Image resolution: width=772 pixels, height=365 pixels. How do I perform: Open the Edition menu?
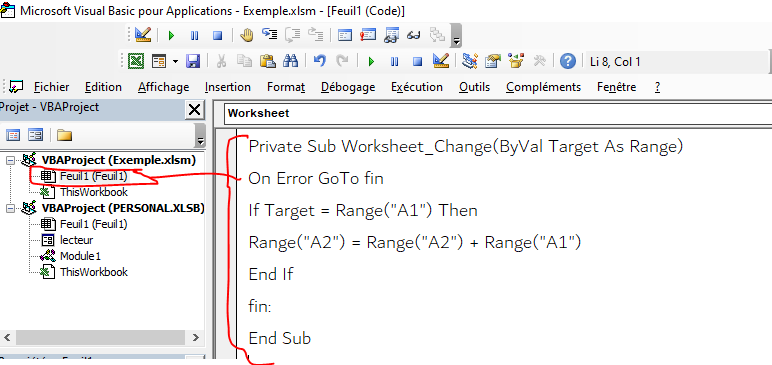click(103, 87)
